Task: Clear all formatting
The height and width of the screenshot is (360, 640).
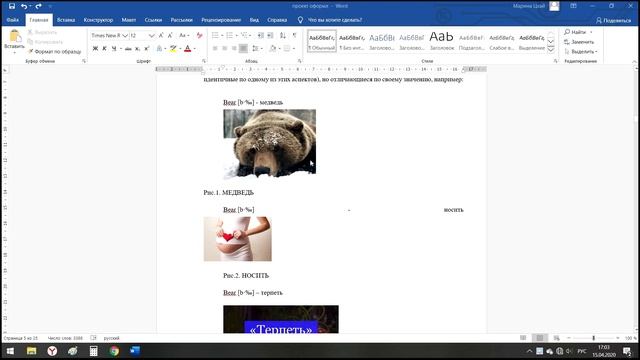Action: (199, 36)
